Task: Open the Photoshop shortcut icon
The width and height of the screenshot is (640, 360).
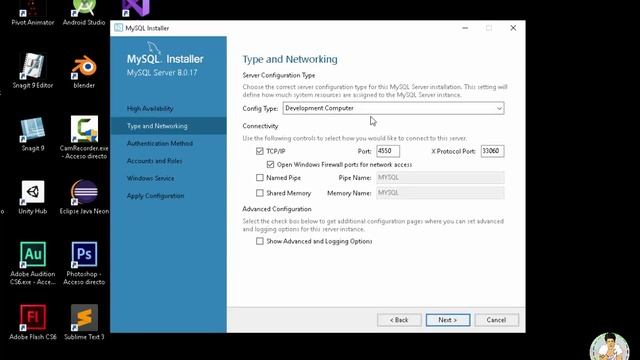Action: (x=84, y=263)
